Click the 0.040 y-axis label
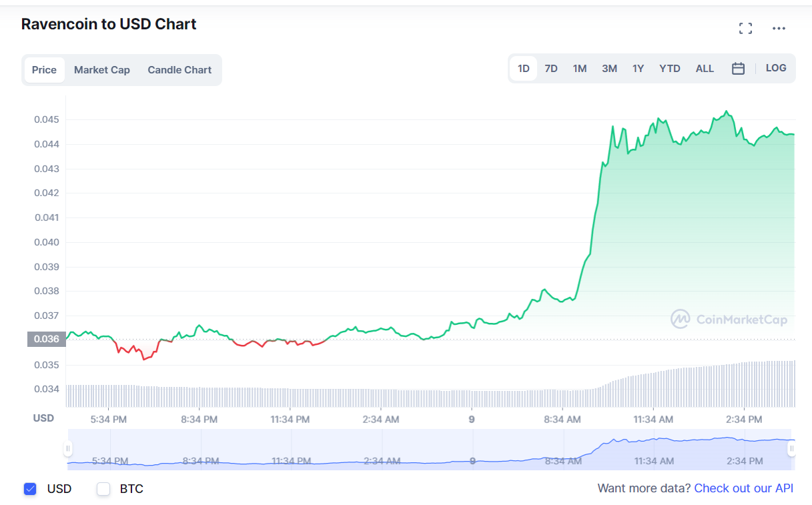The height and width of the screenshot is (505, 812). 47,242
